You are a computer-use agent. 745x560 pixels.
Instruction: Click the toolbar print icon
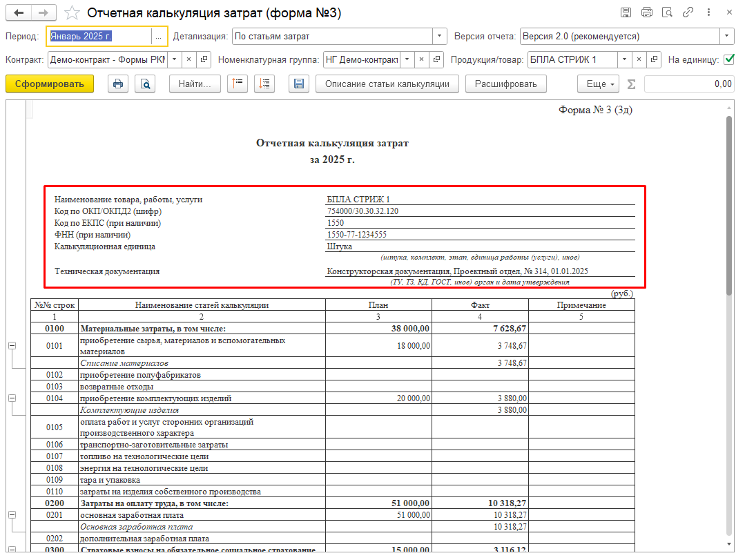point(118,84)
